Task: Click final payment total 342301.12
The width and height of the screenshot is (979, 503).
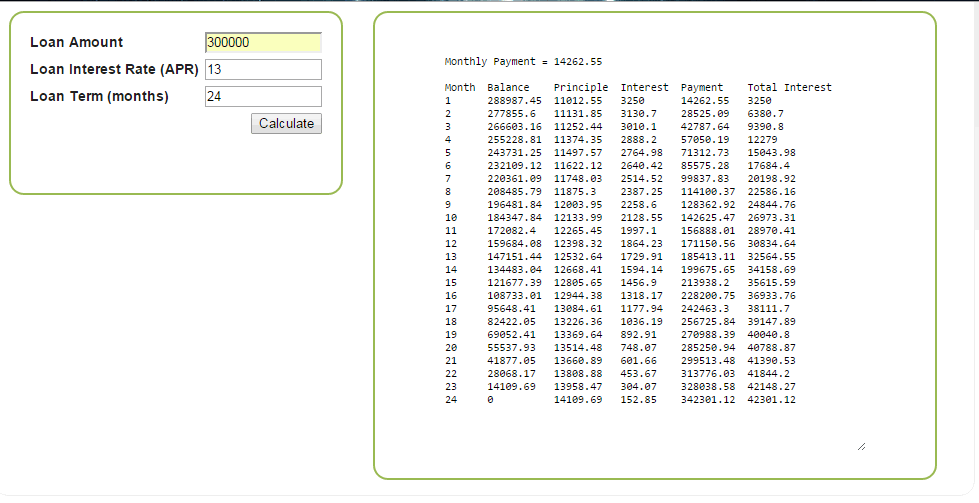Action: click(x=708, y=400)
